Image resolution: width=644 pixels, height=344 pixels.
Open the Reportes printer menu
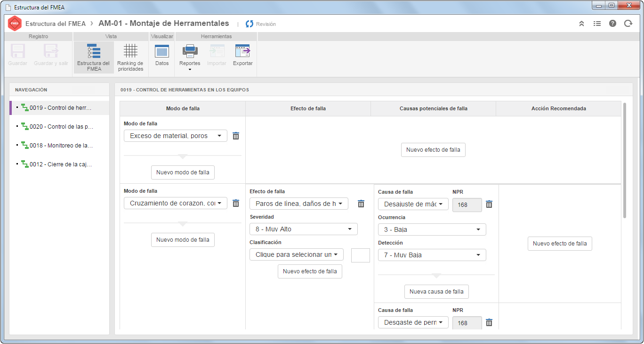click(x=190, y=51)
